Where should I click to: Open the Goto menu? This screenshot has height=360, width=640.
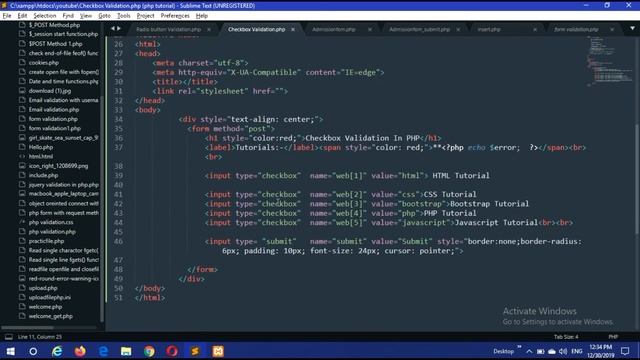coord(104,16)
